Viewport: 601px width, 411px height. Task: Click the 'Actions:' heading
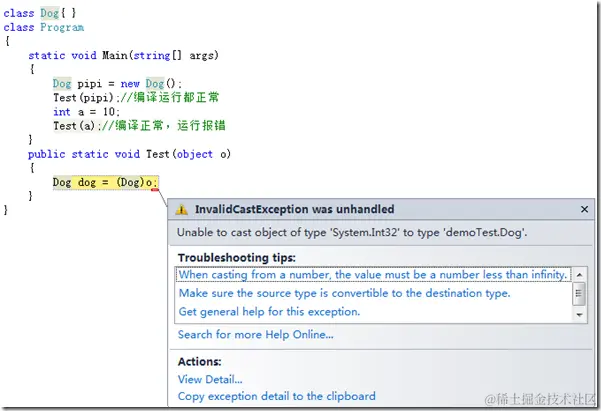(199, 362)
